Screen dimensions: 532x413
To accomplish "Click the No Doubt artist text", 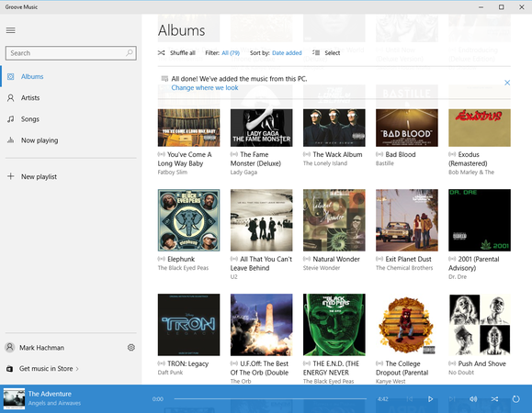I will [x=461, y=373].
